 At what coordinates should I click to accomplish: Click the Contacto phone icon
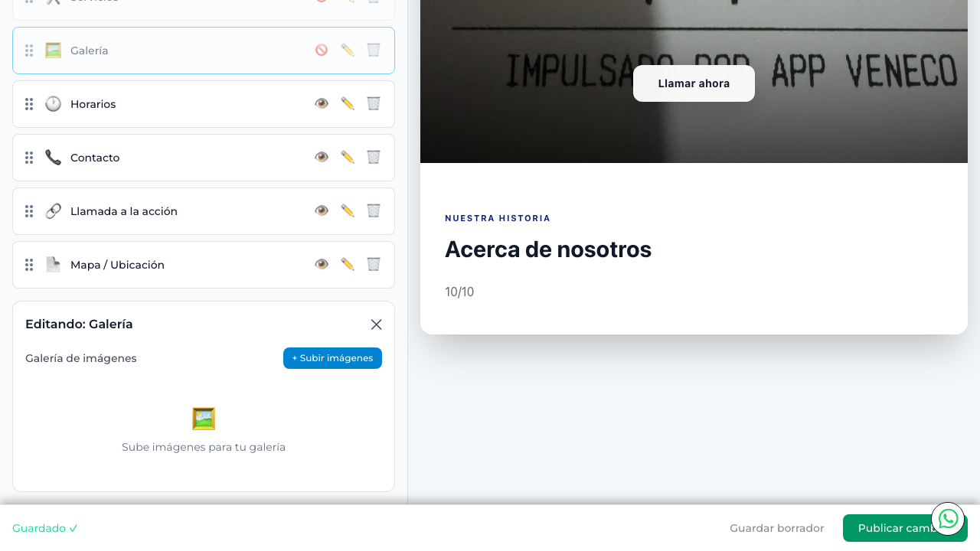(53, 158)
